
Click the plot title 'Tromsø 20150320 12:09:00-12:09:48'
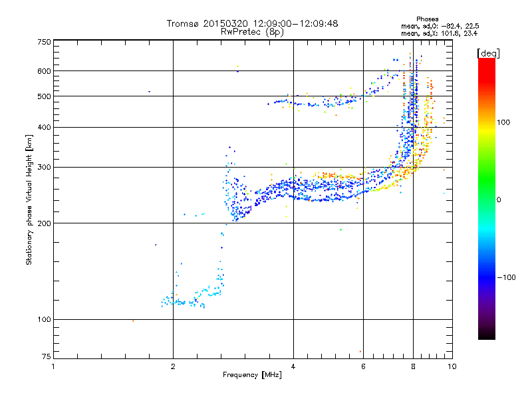point(252,23)
